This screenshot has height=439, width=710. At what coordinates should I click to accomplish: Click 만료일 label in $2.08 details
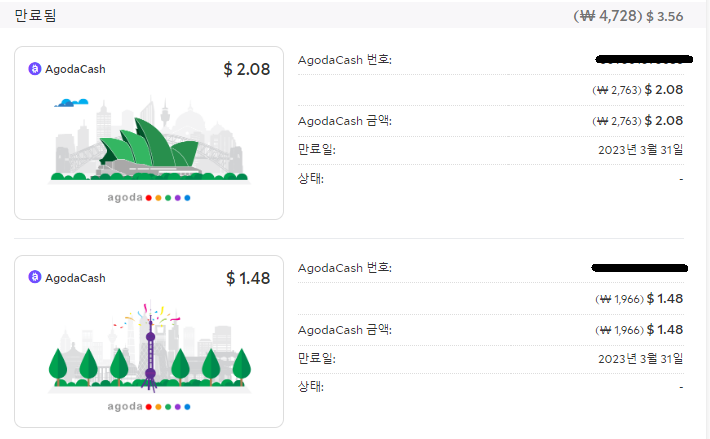tap(317, 149)
